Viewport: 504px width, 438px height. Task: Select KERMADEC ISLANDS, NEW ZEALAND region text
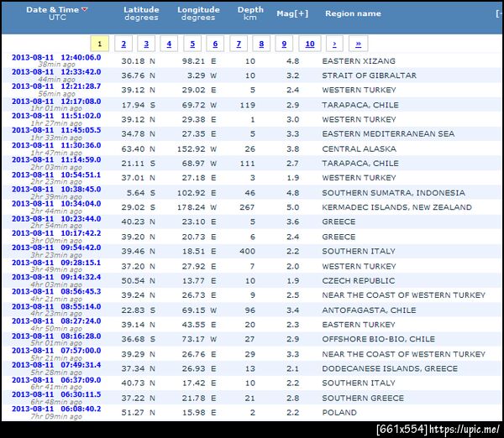(x=397, y=207)
